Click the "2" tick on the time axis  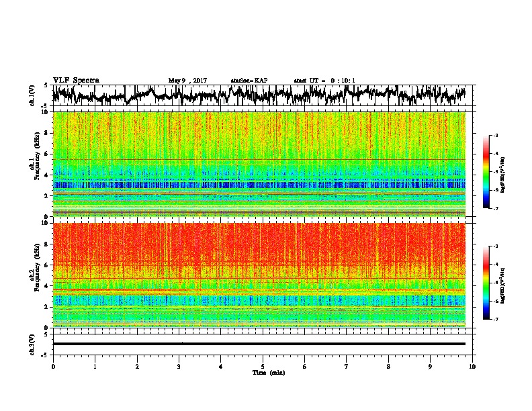click(x=137, y=367)
